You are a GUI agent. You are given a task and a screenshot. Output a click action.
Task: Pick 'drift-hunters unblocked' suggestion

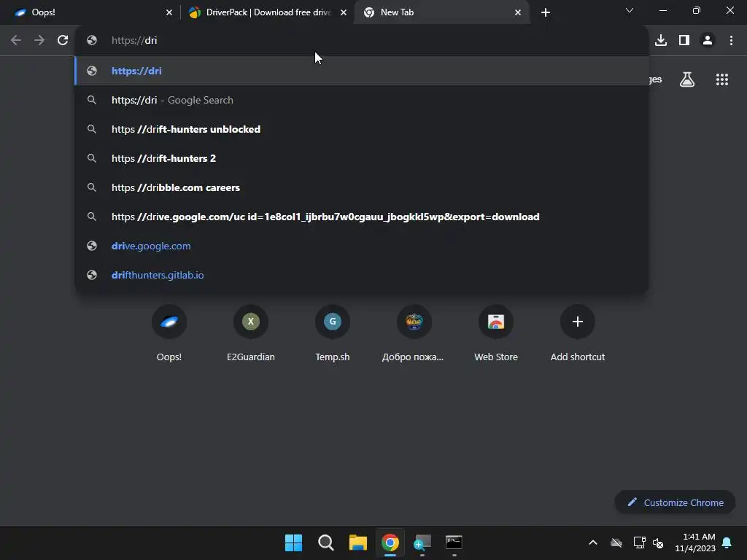coord(362,129)
